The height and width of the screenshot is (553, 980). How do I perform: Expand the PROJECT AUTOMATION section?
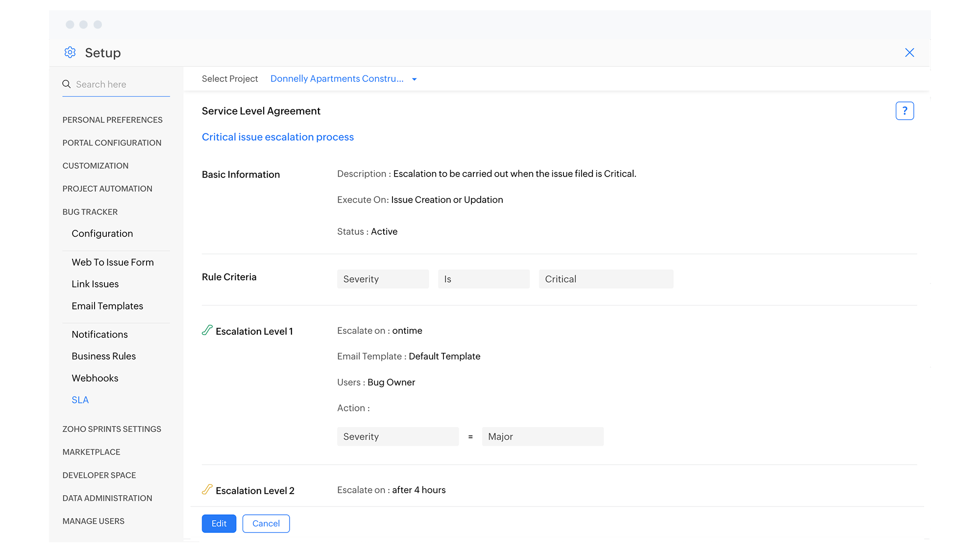coord(107,189)
